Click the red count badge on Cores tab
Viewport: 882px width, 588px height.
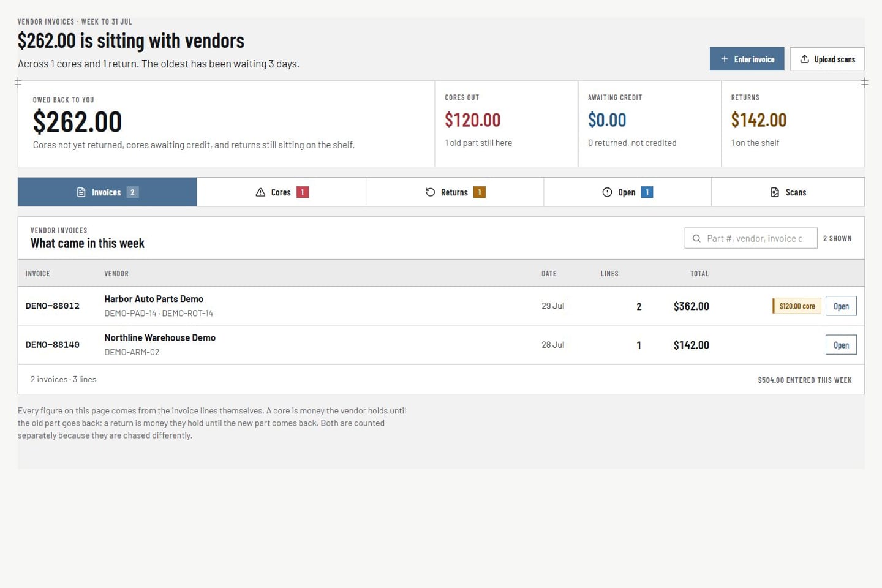(303, 192)
